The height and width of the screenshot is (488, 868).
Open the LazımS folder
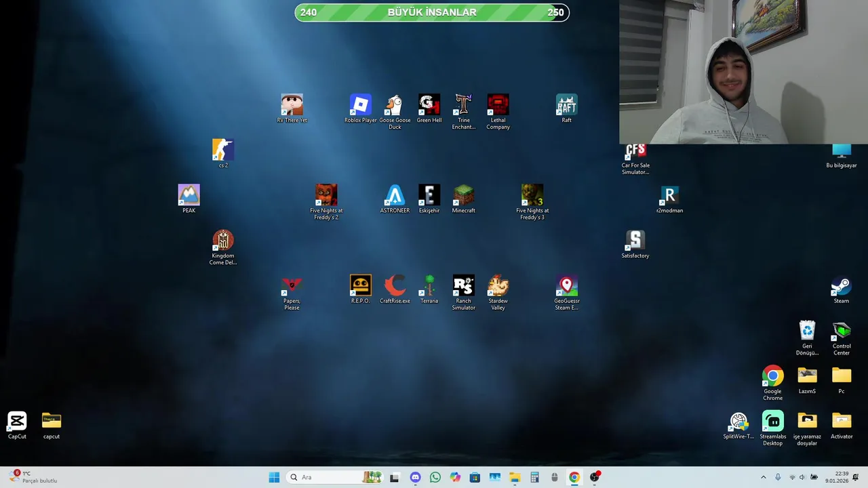[807, 380]
